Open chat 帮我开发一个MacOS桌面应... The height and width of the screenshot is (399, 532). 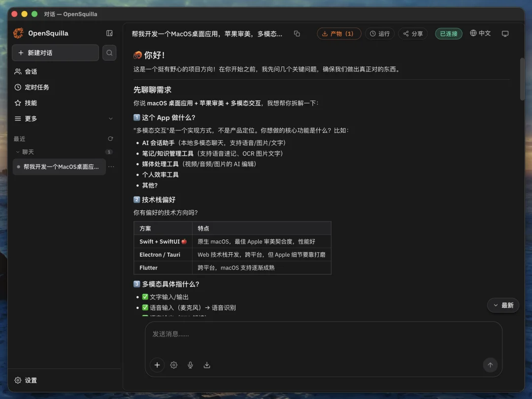(60, 166)
